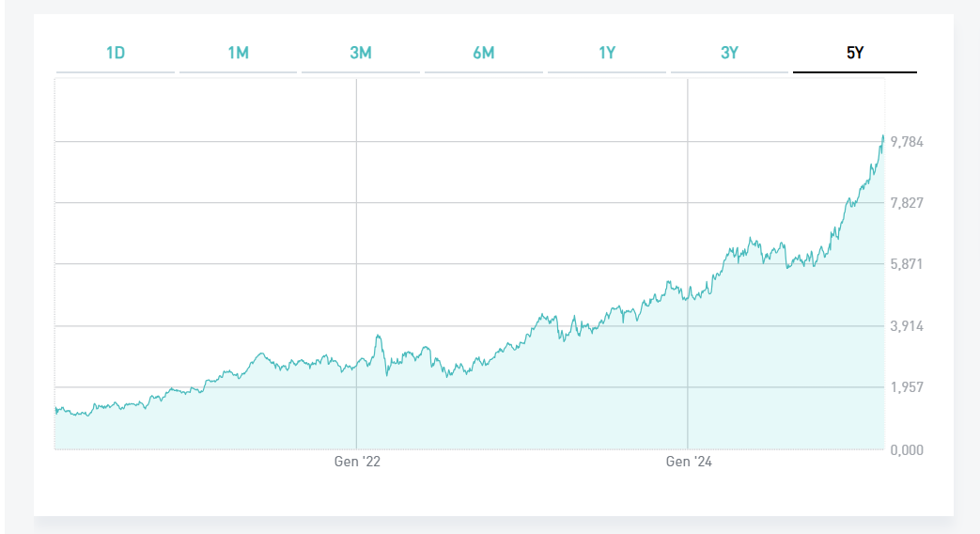Show the 6M price history tab
Viewport: 980px width, 534px height.
point(483,54)
